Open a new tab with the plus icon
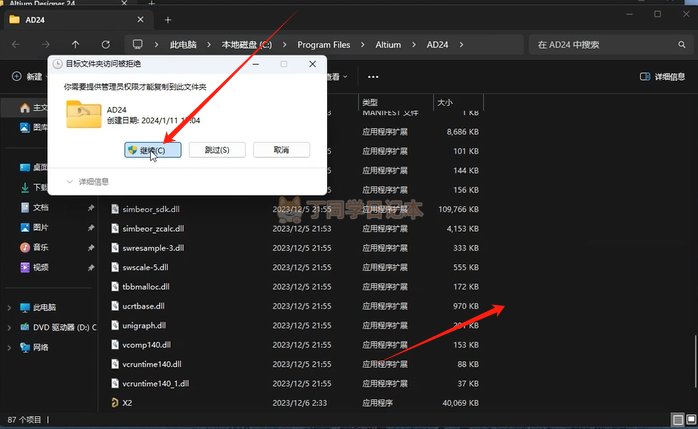698x429 pixels. click(x=167, y=19)
